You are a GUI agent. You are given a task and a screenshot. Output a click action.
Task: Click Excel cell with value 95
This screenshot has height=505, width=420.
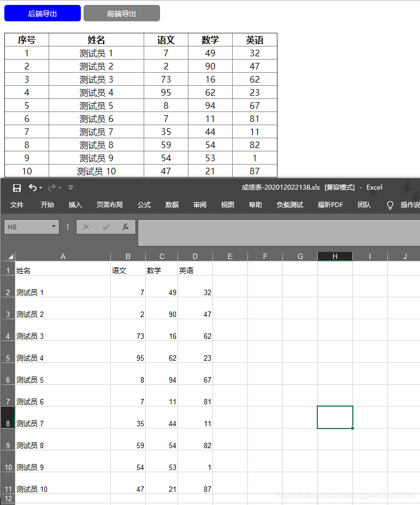128,352
